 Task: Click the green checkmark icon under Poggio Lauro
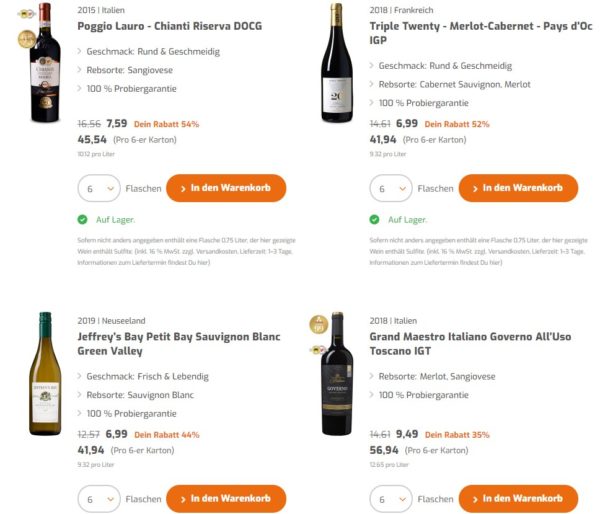point(82,219)
